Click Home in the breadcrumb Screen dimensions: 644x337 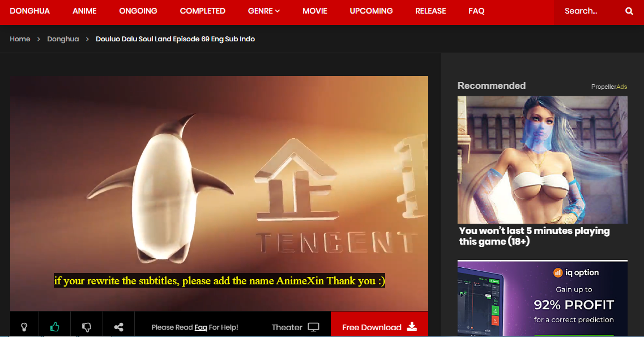(x=20, y=39)
